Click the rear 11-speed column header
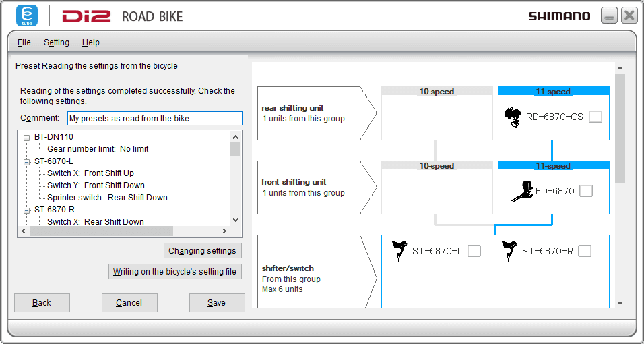This screenshot has width=644, height=344. (554, 91)
